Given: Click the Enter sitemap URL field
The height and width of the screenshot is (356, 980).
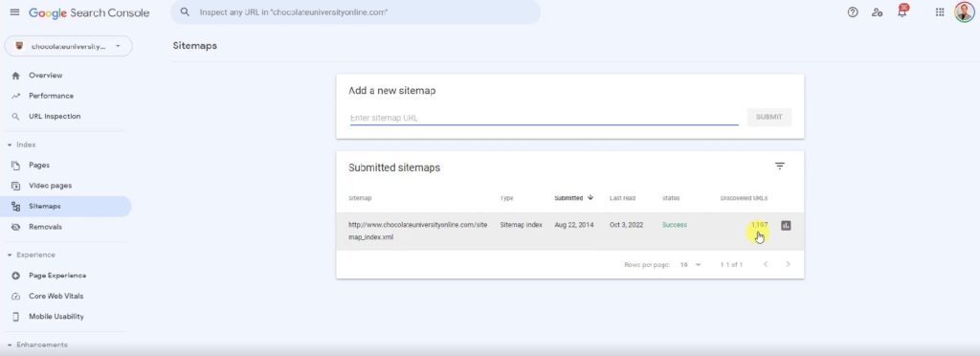Looking at the screenshot, I should pos(544,118).
